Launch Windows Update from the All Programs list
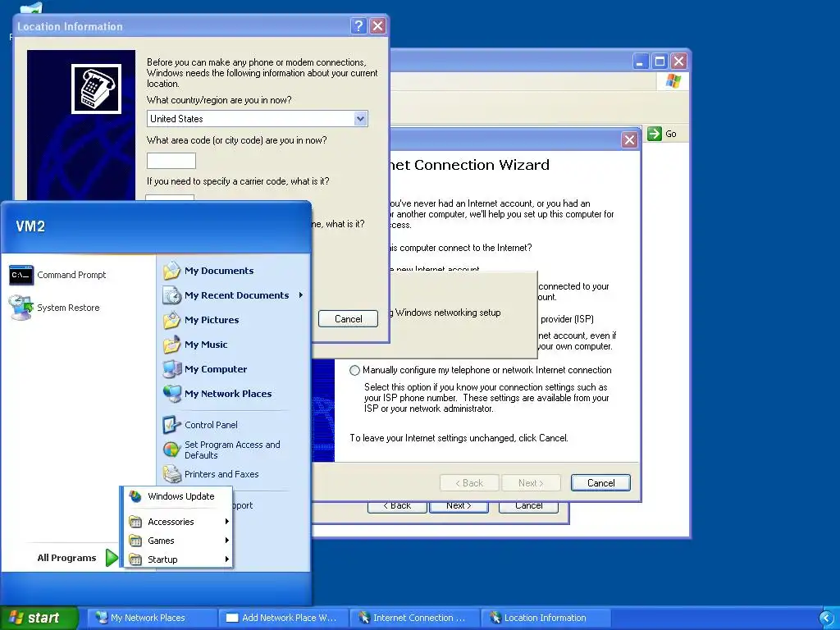The height and width of the screenshot is (630, 840). tap(178, 496)
